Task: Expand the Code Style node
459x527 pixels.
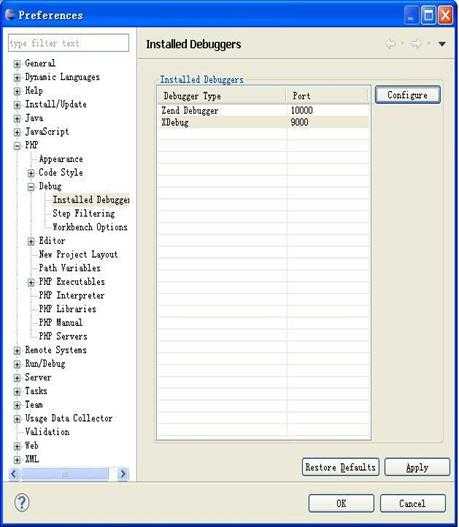Action: pyautogui.click(x=31, y=173)
